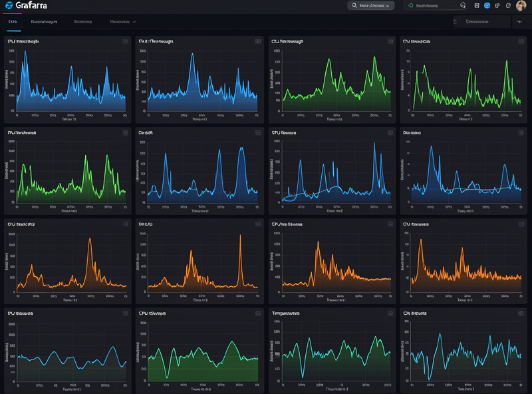Click the round icon ending the green-icon field
The width and height of the screenshot is (532, 394).
463,5
